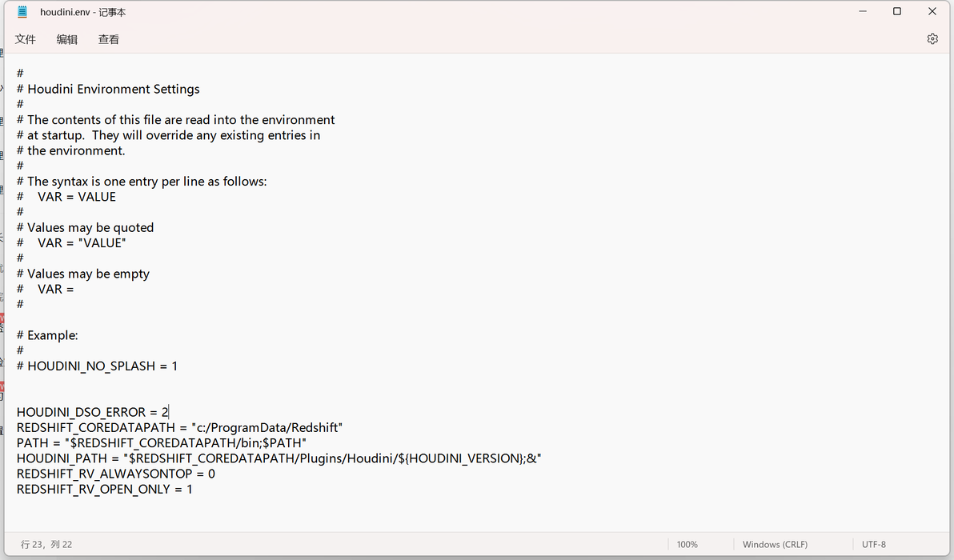Click the at startup. They will override line
Image resolution: width=954 pixels, height=560 pixels.
[x=169, y=135]
